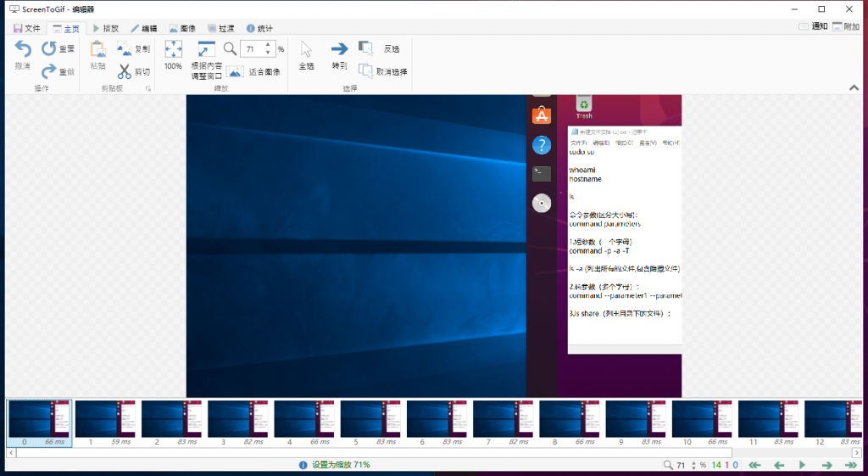
Task: Expand the Clipboard (剪贴板) group launcher
Action: [148, 88]
